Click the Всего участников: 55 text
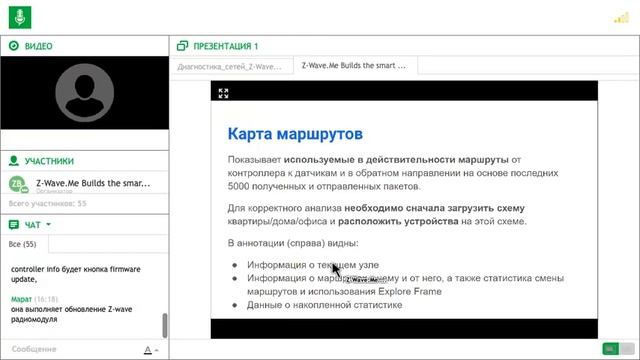Image resolution: width=640 pixels, height=360 pixels. pos(47,203)
